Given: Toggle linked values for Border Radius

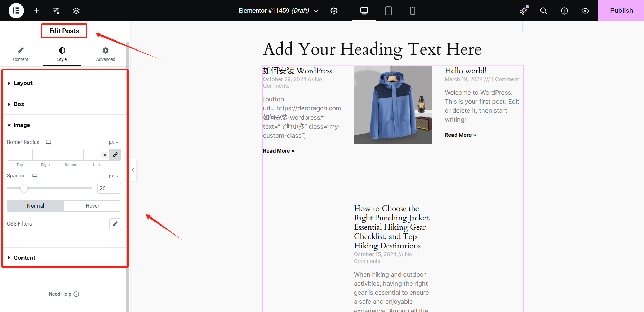Looking at the screenshot, I should 115,155.
